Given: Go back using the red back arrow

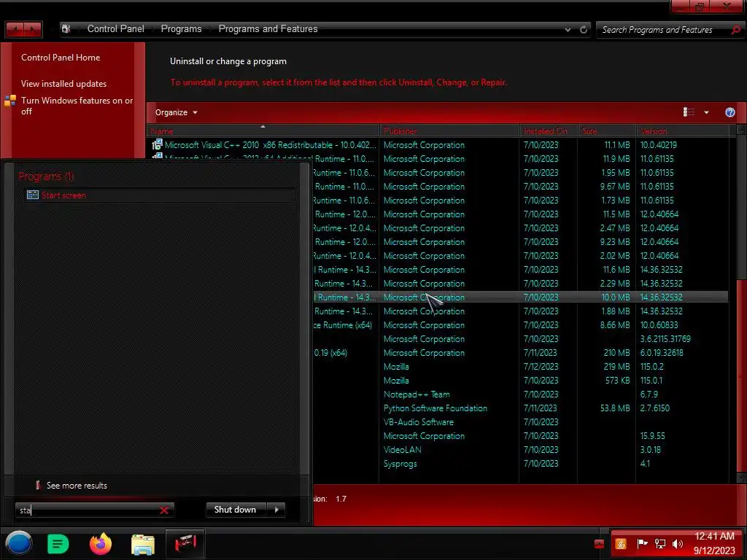Looking at the screenshot, I should pos(15,29).
